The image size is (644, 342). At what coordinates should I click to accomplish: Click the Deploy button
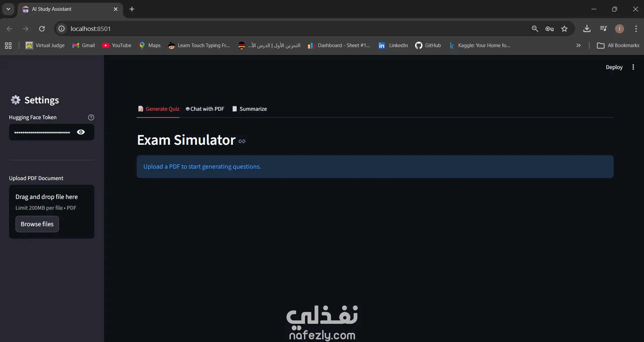[x=614, y=67]
